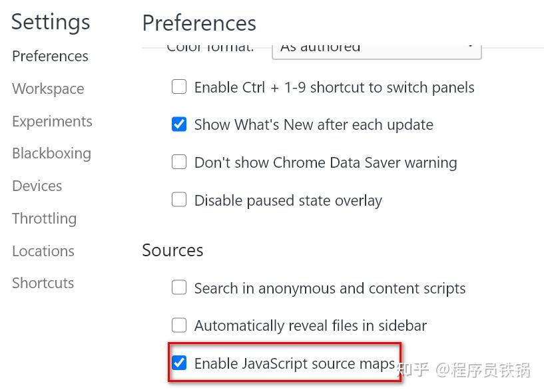
Task: Open the Locations settings page
Action: tap(43, 251)
